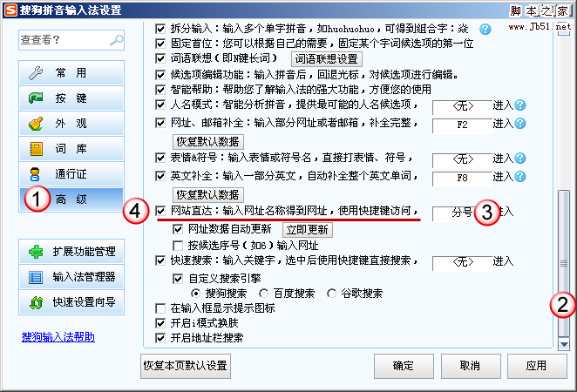Toggle 快速搜索 checkbox

tap(160, 260)
